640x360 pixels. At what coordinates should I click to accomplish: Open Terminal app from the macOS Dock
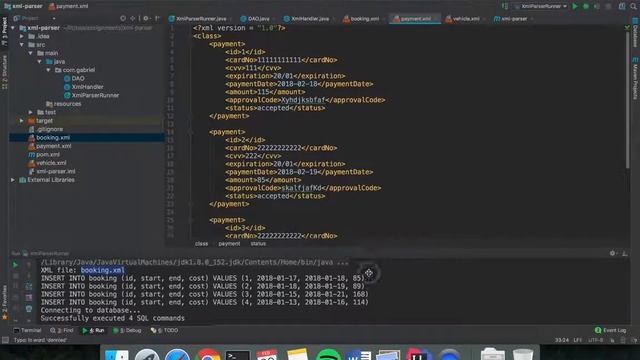(238, 354)
